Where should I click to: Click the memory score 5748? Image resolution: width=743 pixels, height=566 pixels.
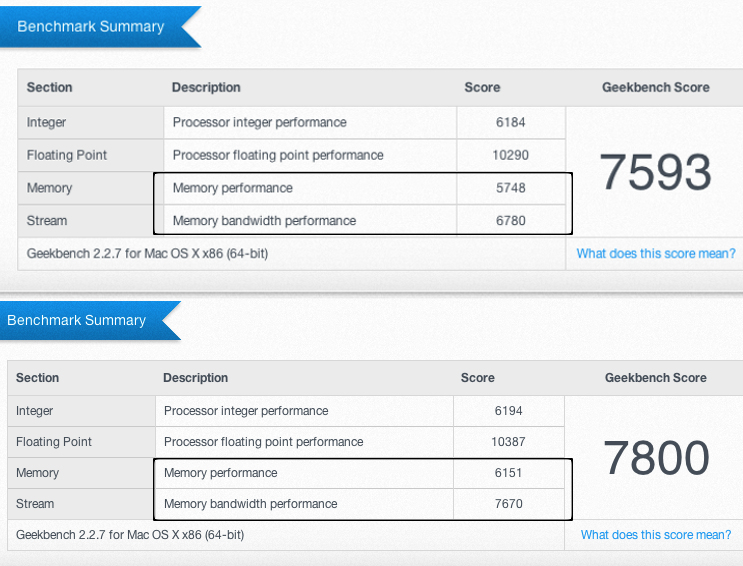click(509, 188)
